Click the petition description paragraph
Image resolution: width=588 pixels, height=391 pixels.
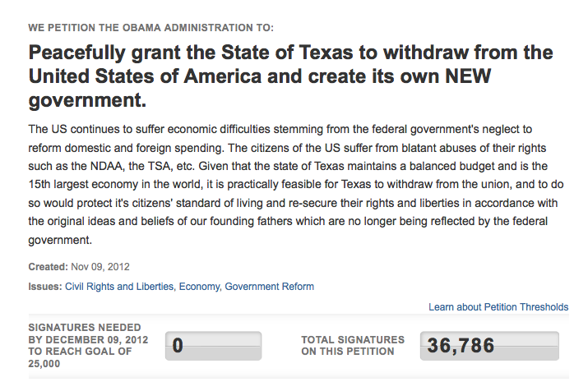click(296, 184)
